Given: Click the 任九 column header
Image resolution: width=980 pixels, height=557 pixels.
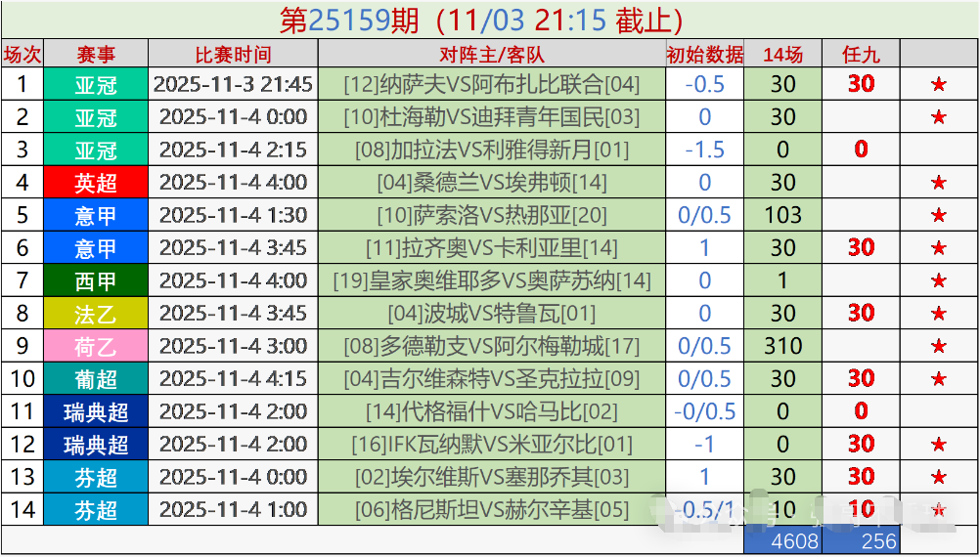Looking at the screenshot, I should coord(861,55).
